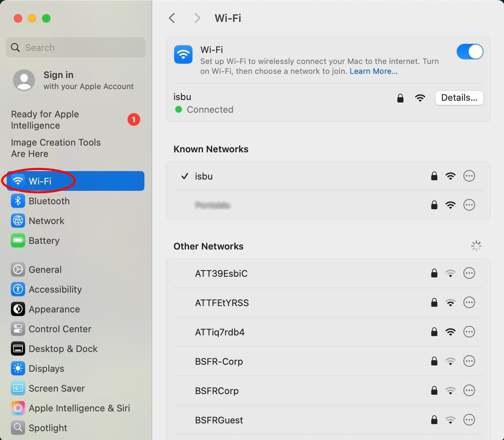
Task: Open Network settings in sidebar
Action: pos(76,221)
